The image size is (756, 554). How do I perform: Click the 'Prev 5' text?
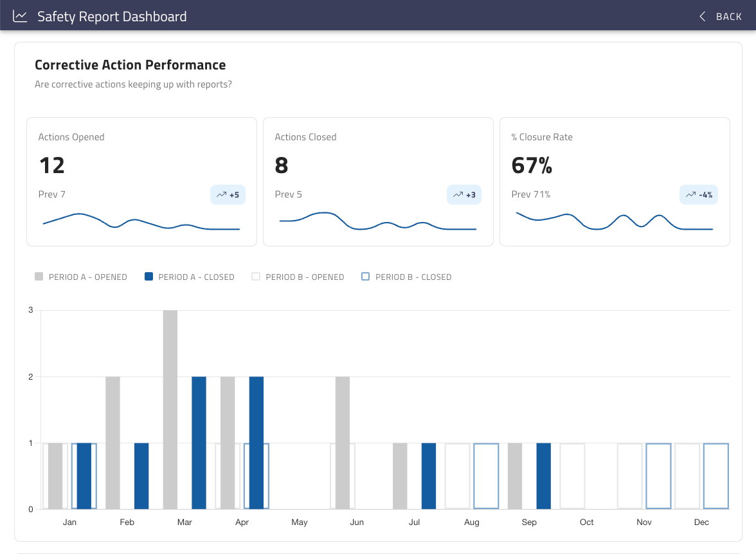click(x=288, y=194)
